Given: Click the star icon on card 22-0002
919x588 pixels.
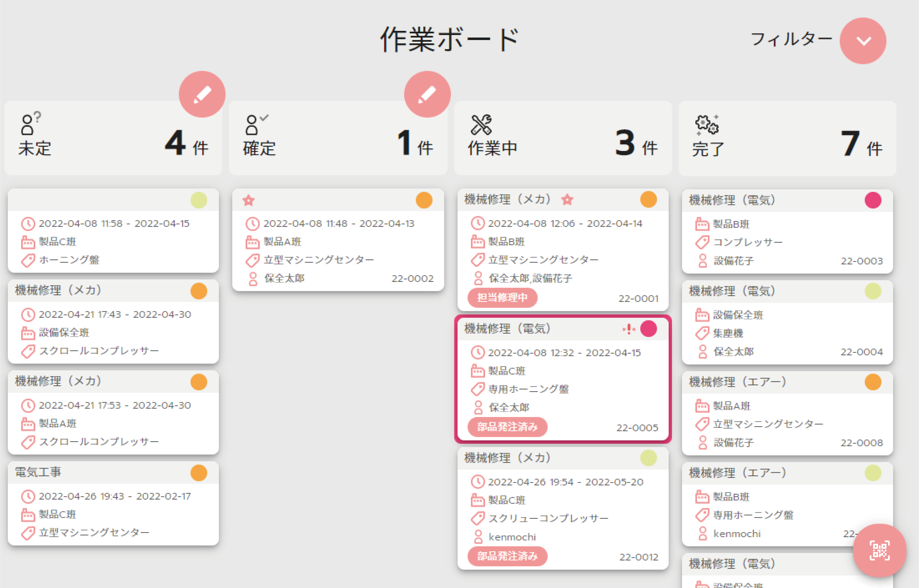Looking at the screenshot, I should pos(249,200).
